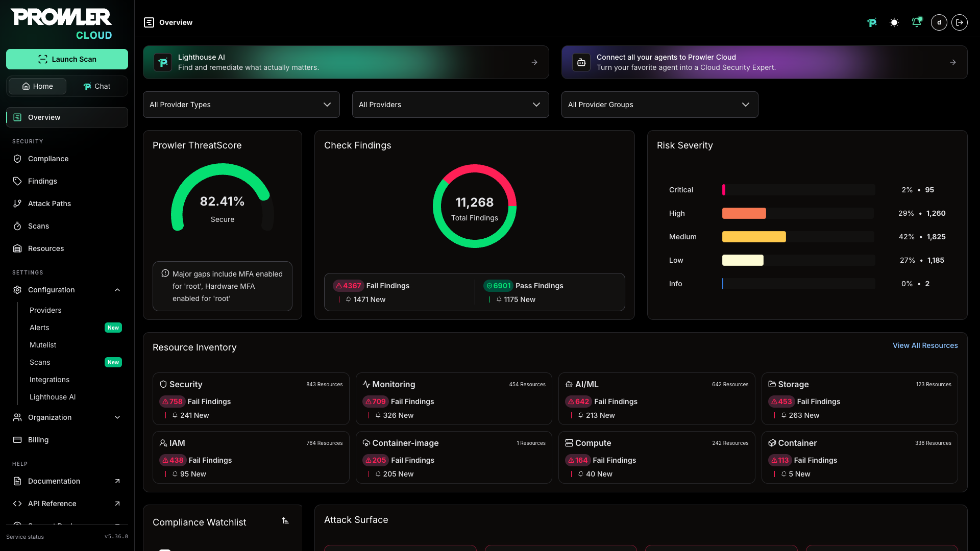The image size is (980, 551).
Task: Click the API Reference code brackets icon
Action: pos(17,504)
